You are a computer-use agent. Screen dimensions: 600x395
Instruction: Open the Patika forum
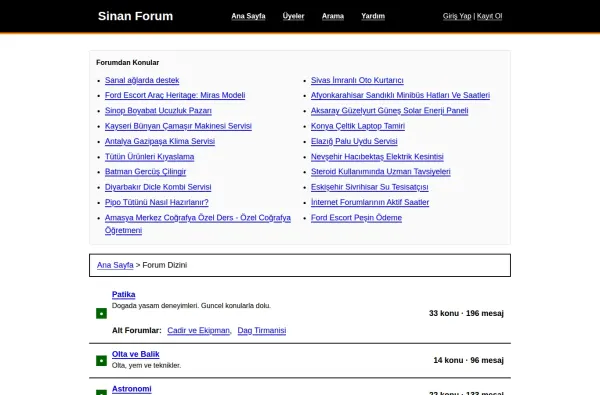[x=124, y=294]
